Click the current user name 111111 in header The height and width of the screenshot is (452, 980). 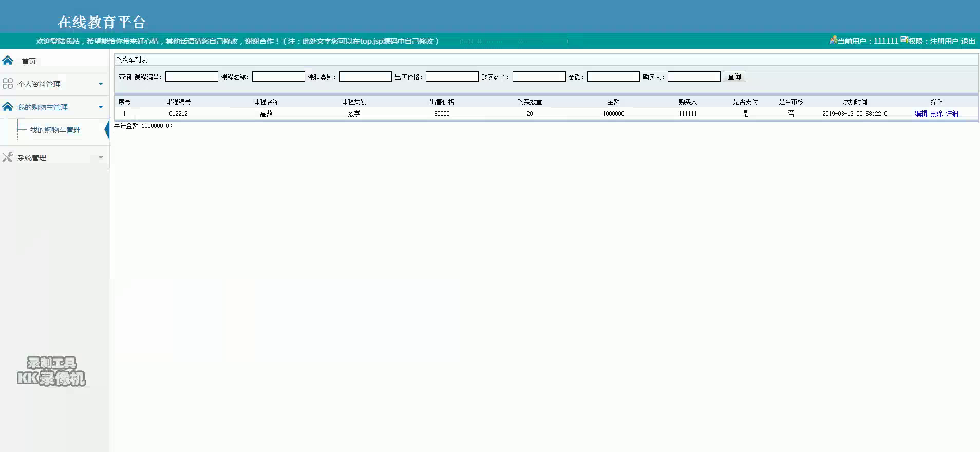886,41
